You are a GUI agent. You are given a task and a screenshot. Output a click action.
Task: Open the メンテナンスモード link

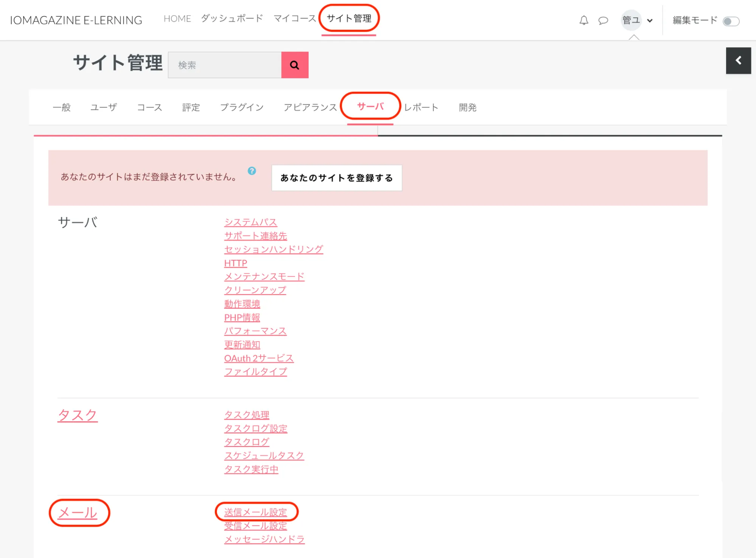click(264, 277)
